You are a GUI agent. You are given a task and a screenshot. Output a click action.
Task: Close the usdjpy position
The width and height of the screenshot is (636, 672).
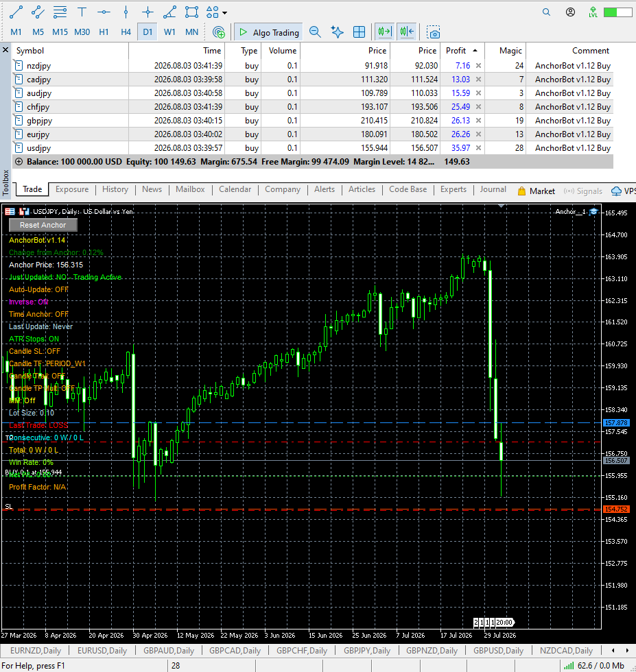click(x=479, y=148)
